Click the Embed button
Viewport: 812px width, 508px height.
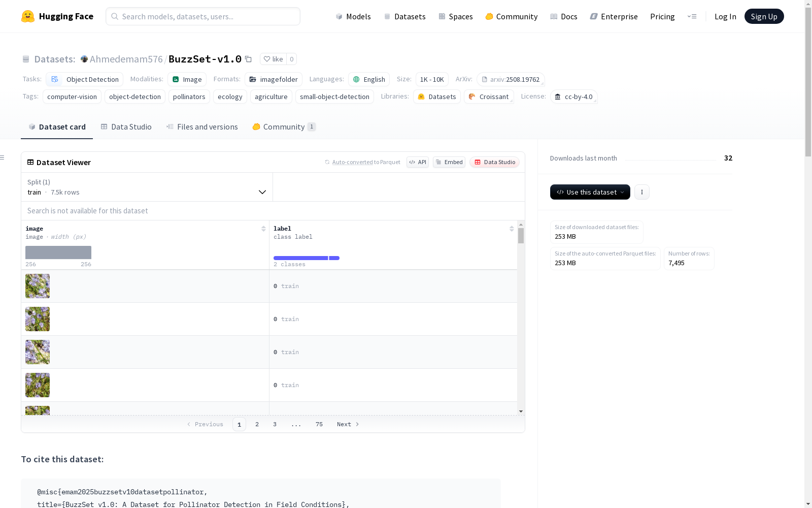(449, 162)
